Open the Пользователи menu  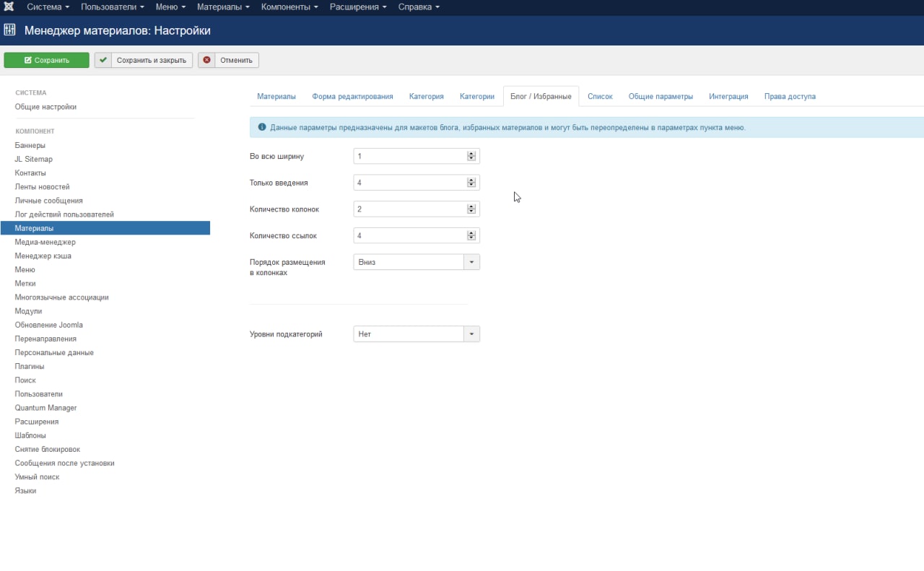tap(112, 7)
